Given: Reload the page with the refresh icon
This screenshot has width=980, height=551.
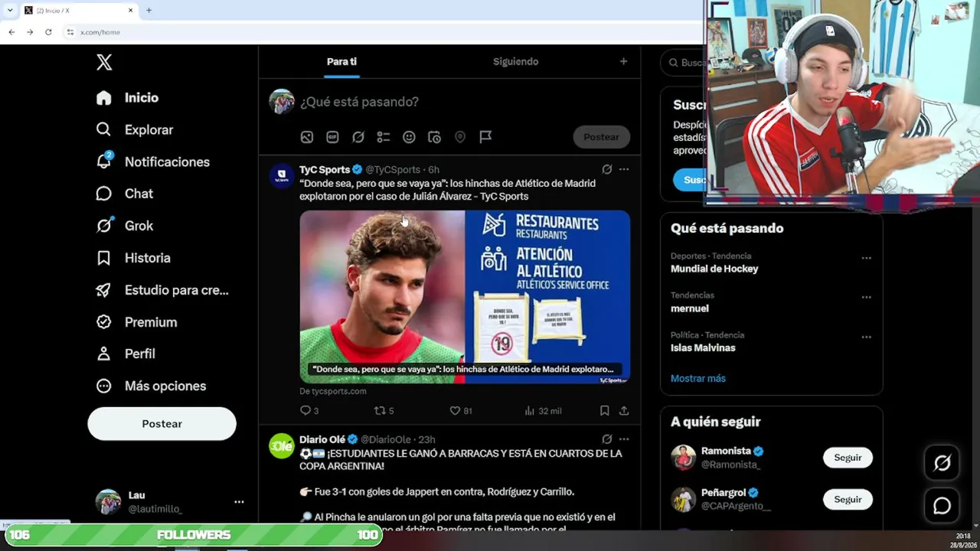Looking at the screenshot, I should [48, 32].
